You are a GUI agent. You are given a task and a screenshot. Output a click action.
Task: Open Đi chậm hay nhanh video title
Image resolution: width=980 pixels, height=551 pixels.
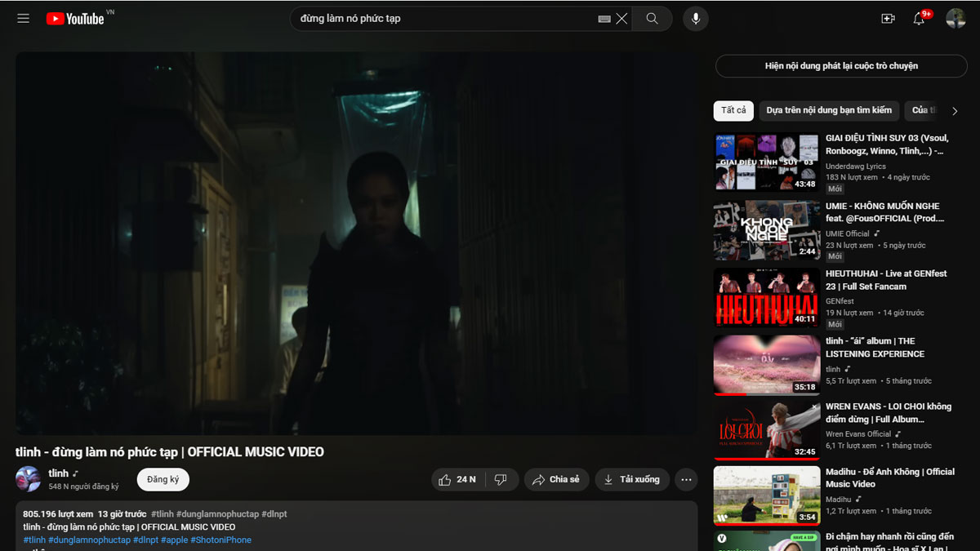[889, 542]
